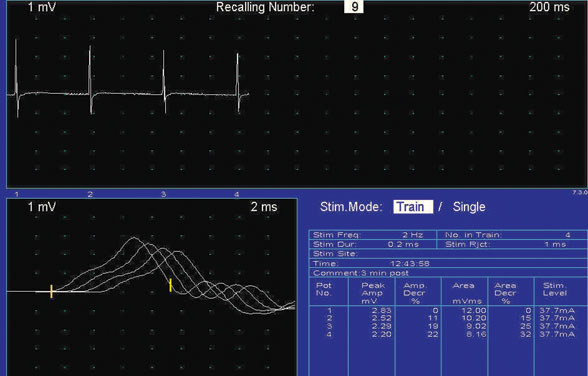
Task: Click peak amplitude value 2.29
Action: click(x=382, y=326)
